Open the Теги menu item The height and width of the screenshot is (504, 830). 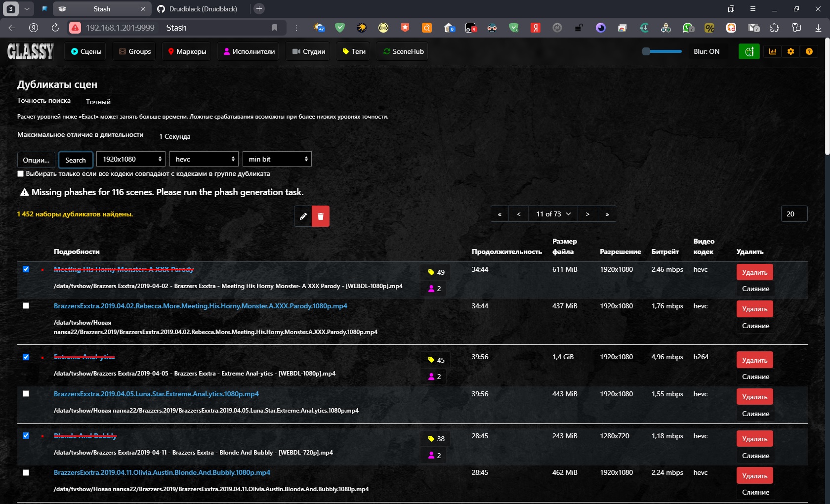(x=354, y=51)
